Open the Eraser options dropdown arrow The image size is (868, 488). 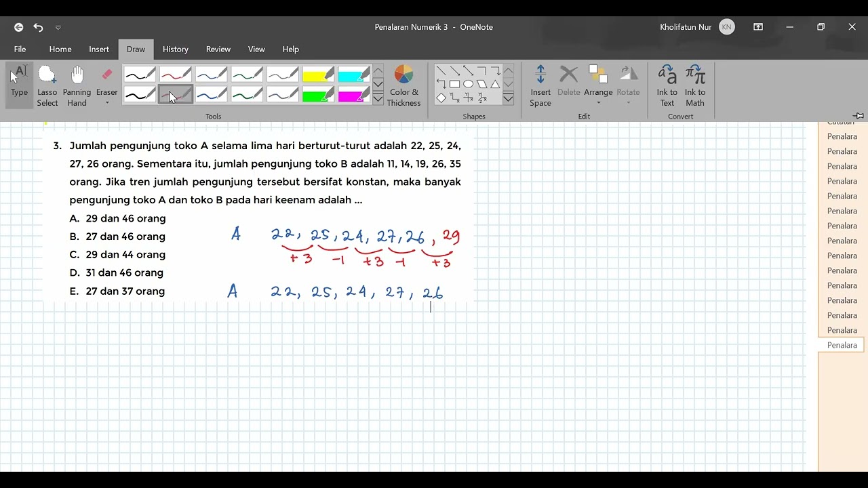tap(106, 103)
